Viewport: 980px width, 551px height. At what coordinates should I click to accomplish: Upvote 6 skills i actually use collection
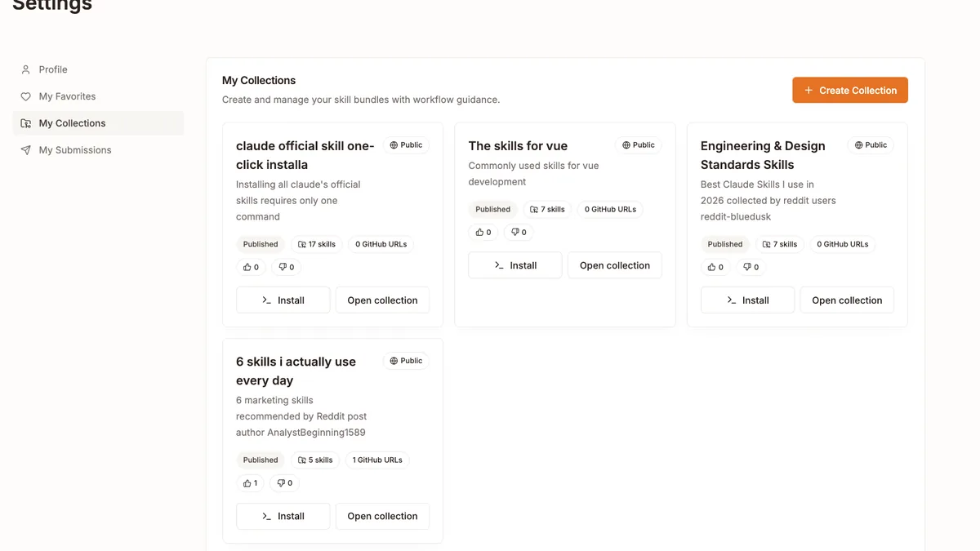tap(250, 483)
